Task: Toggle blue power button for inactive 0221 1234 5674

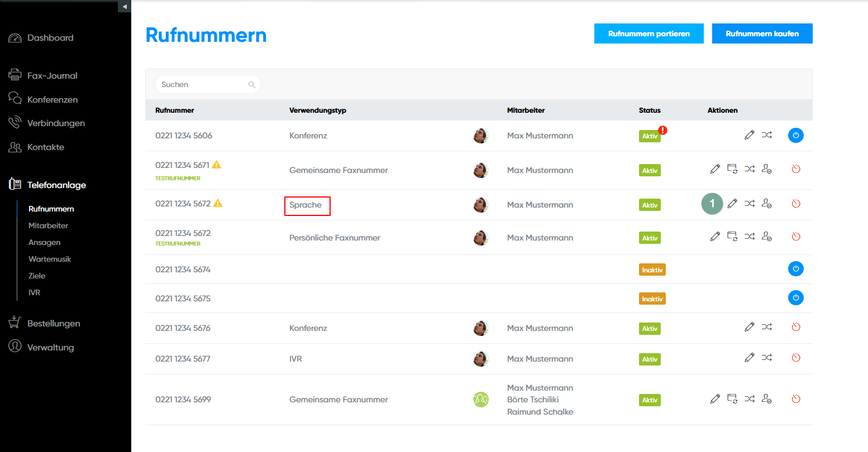Action: click(795, 269)
